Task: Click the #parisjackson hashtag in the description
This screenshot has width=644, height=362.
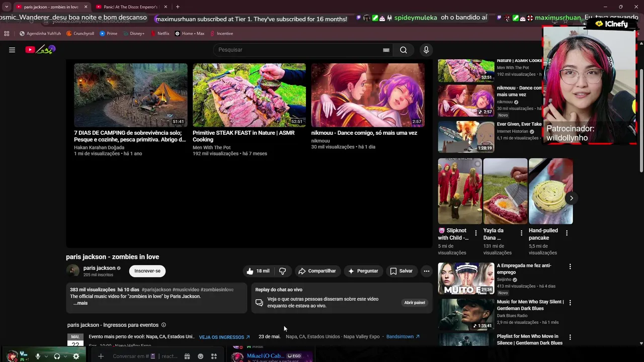Action: [x=156, y=290]
